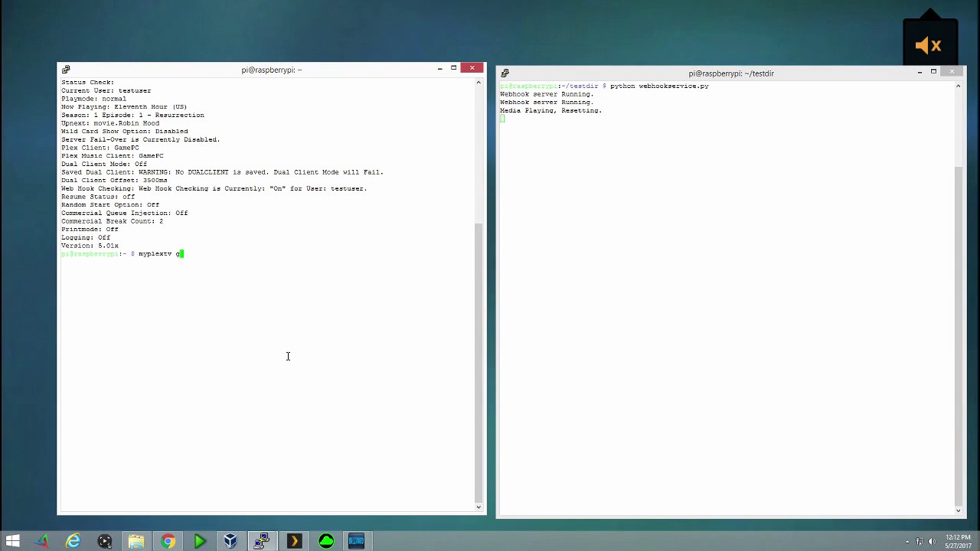Click the green cloud taskbar icon
The height and width of the screenshot is (551, 980).
tap(325, 542)
